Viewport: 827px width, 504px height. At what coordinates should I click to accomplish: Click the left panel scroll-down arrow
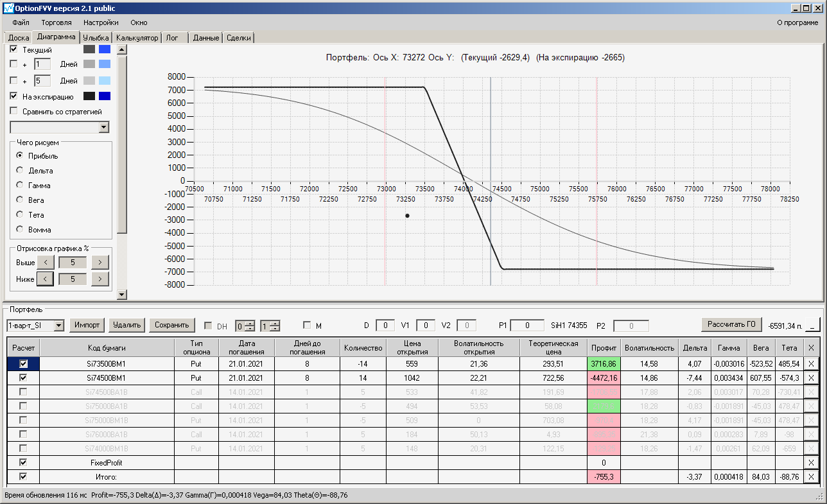tap(122, 295)
